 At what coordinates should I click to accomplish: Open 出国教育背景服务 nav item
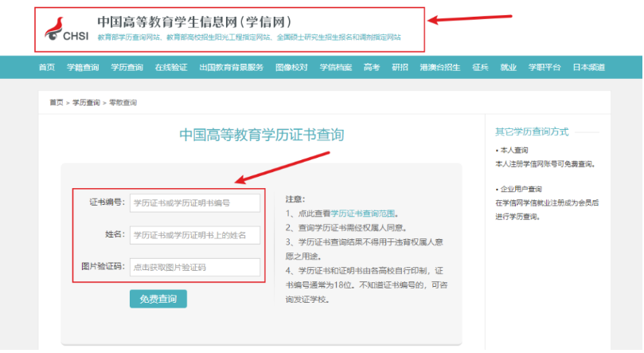(231, 68)
